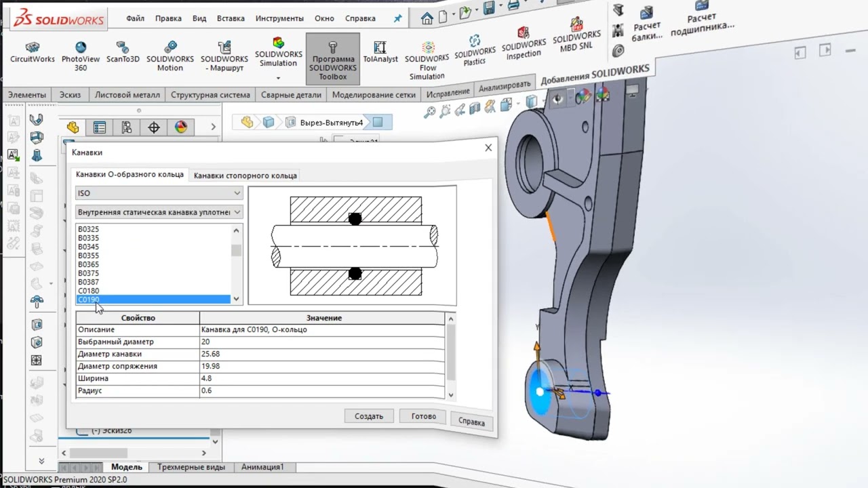The image size is (868, 488).
Task: Click the Ширина value 4.8
Action: 322,378
